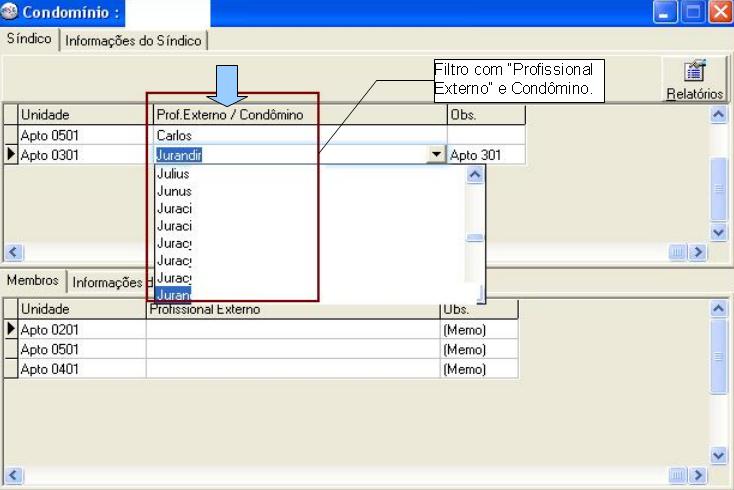Choose Junus in the dropdown list
The height and width of the screenshot is (490, 734).
pyautogui.click(x=174, y=191)
